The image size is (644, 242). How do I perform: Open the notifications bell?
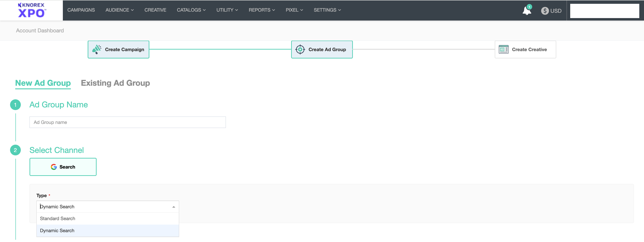[527, 10]
